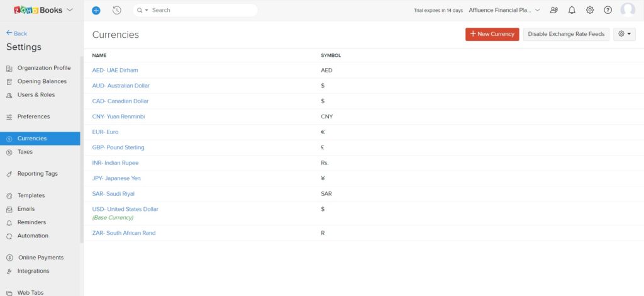Open CAD- Canadian Dollar currency
Viewport: 644px width, 296px height.
click(x=120, y=101)
